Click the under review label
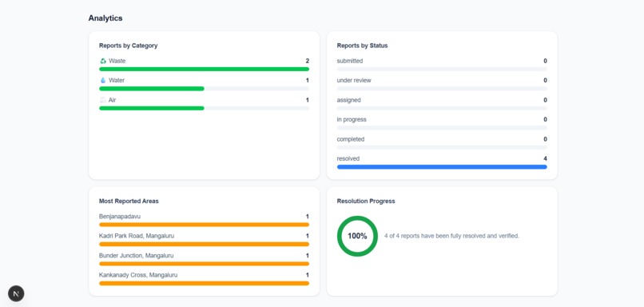Screen dimensions: 644x307 354,80
